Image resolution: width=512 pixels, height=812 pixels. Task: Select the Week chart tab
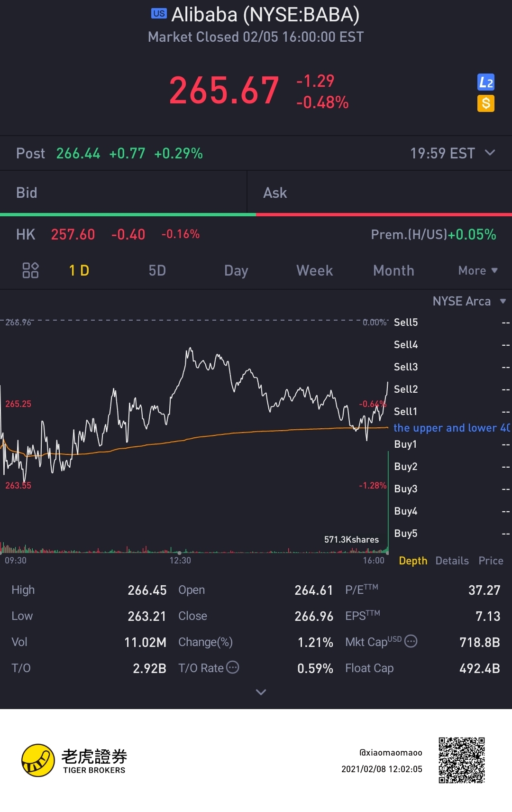(314, 270)
